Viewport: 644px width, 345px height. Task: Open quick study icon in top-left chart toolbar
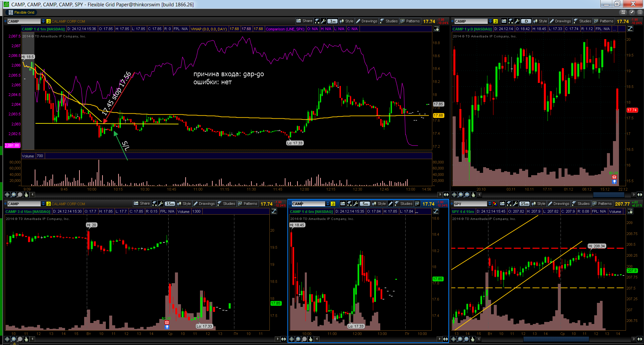pyautogui.click(x=317, y=21)
